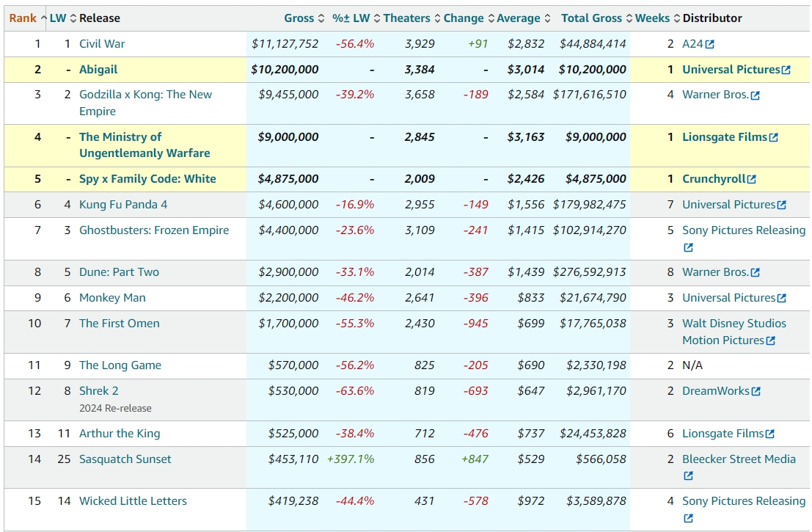Sort by LW column header
The width and height of the screenshot is (812, 532).
[x=62, y=18]
